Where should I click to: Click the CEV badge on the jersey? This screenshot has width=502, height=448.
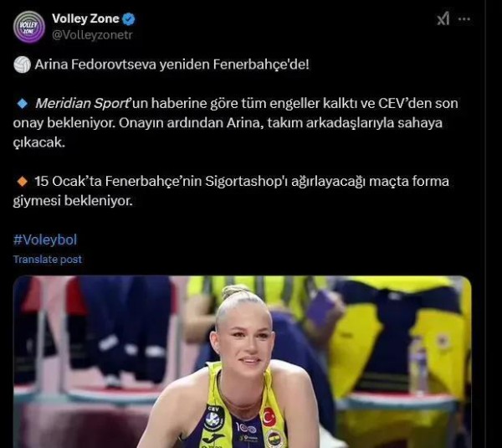point(214,419)
